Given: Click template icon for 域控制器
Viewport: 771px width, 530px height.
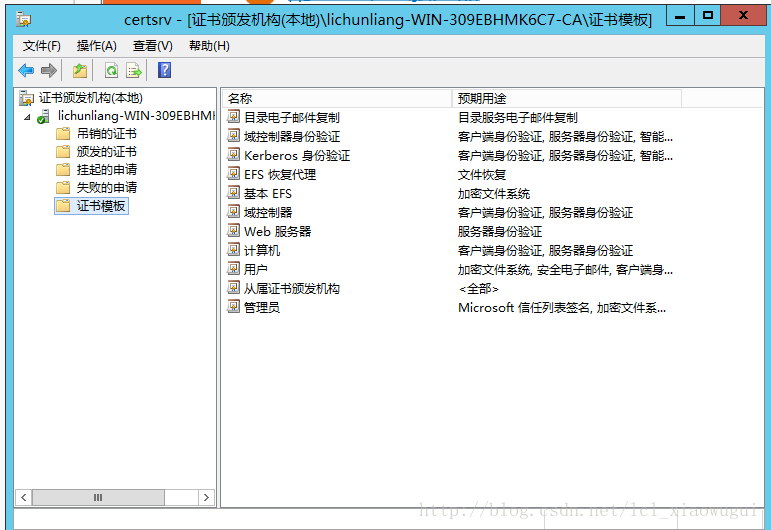Looking at the screenshot, I should pos(233,212).
